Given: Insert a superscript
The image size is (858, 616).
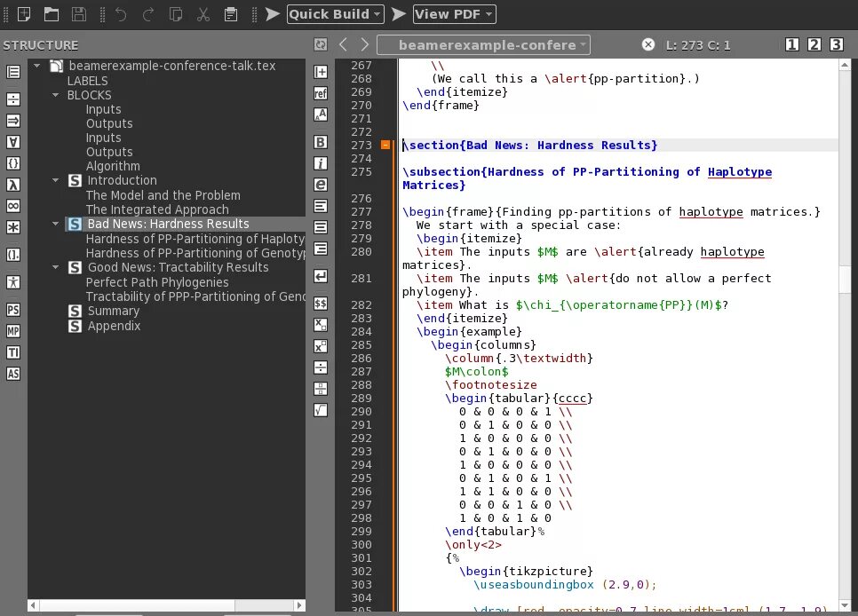Looking at the screenshot, I should pyautogui.click(x=321, y=346).
